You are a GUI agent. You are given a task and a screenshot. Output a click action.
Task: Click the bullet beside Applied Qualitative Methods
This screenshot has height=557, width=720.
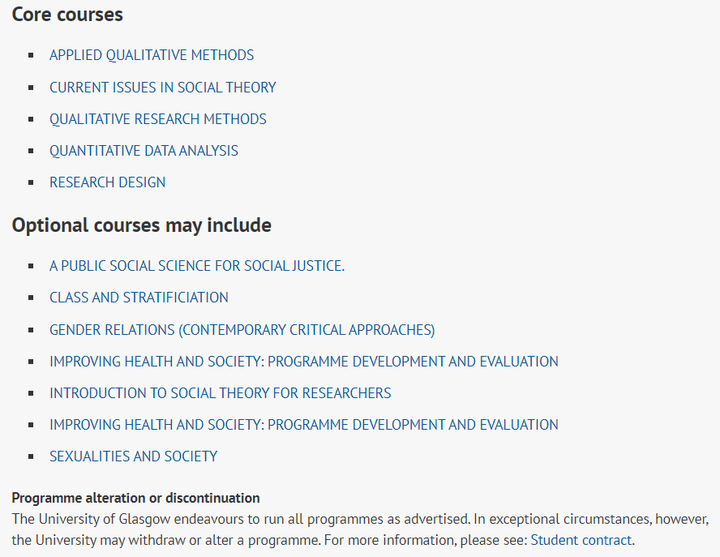[x=31, y=55]
